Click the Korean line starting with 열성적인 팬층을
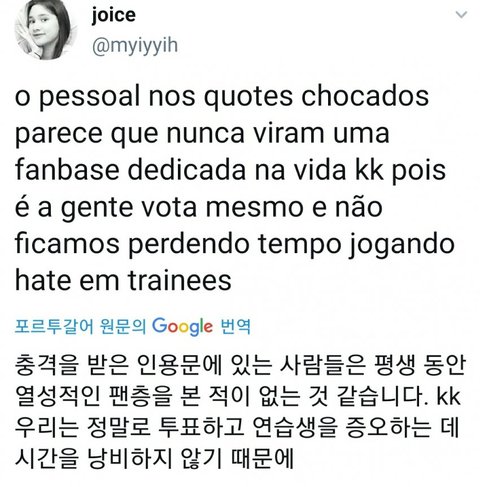Image resolution: width=480 pixels, height=487 pixels. pyautogui.click(x=238, y=397)
